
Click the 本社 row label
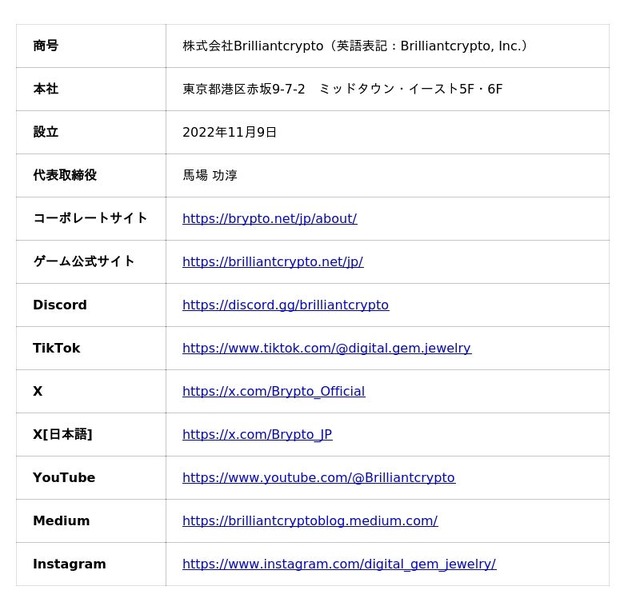click(x=46, y=89)
